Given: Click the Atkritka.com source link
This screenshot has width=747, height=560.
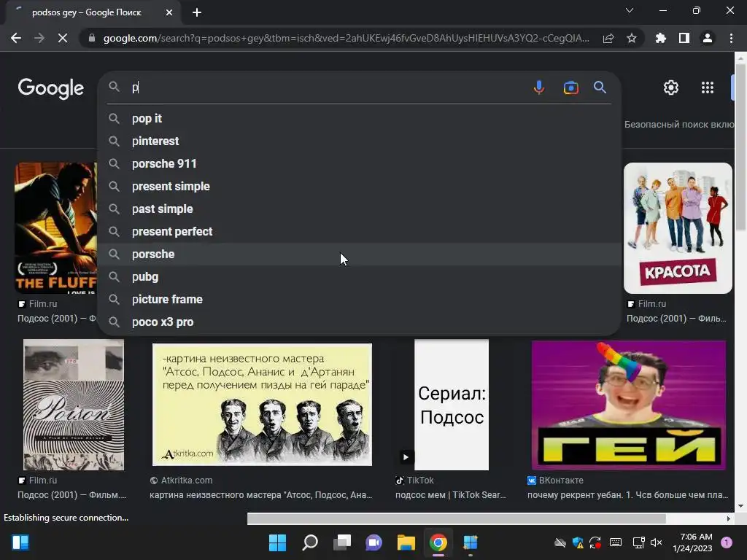Looking at the screenshot, I should click(x=181, y=481).
